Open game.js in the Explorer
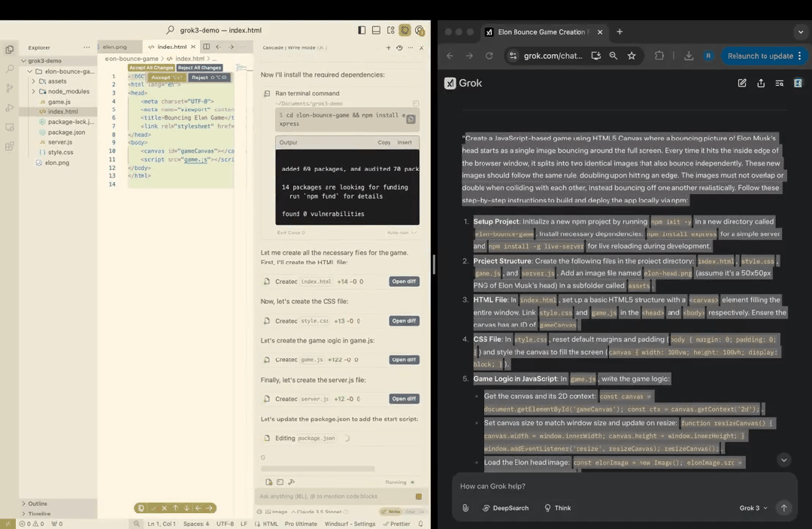Screen dimensions: 812x529 [59, 102]
